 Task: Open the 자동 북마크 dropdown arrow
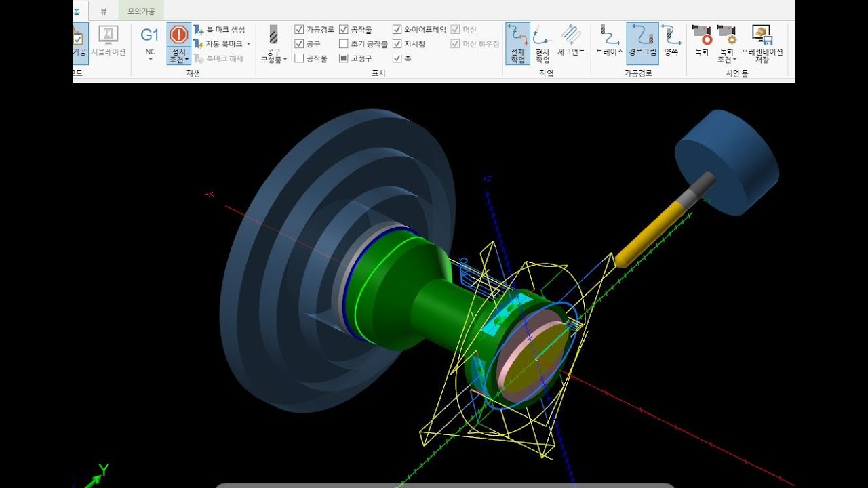click(249, 44)
